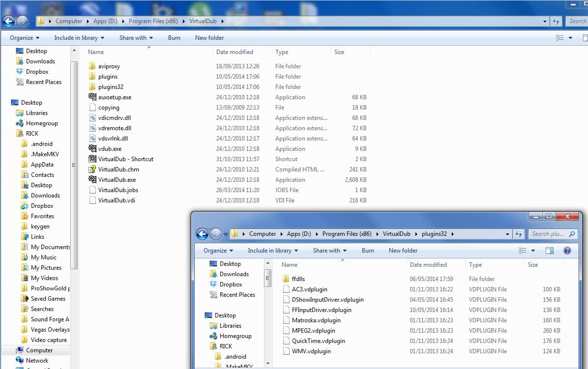Click the refresh icon in the VirtualDub address bar
The width and height of the screenshot is (588, 369).
(556, 21)
